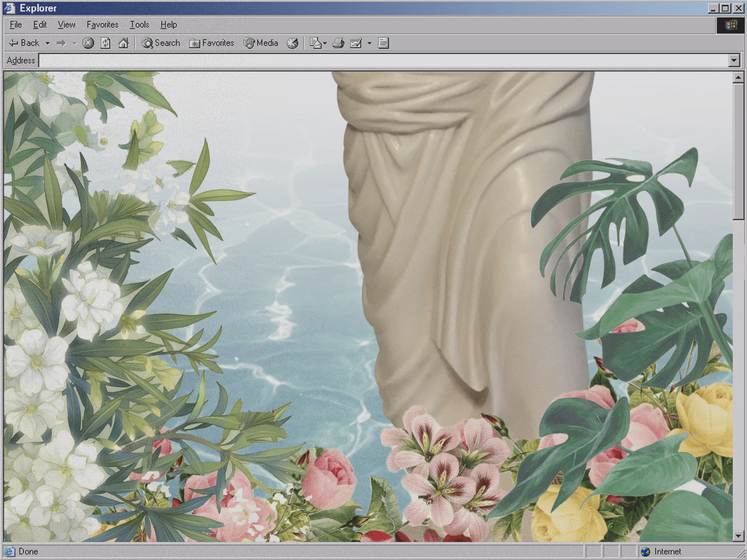Click the Edit page icon
Viewport: 747px width, 560px height.
[x=356, y=43]
